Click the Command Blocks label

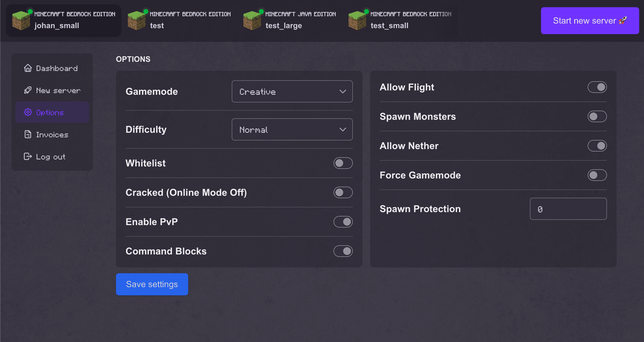166,251
